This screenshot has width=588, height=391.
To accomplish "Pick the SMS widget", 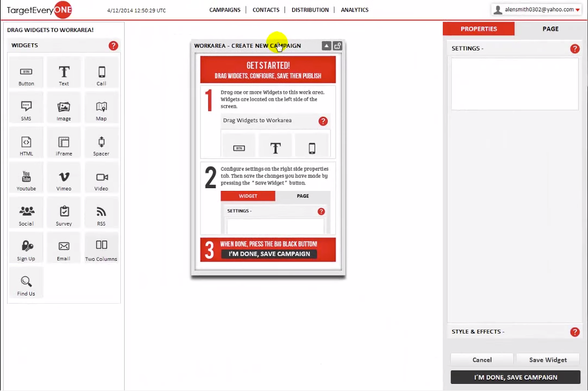I will 26,108.
